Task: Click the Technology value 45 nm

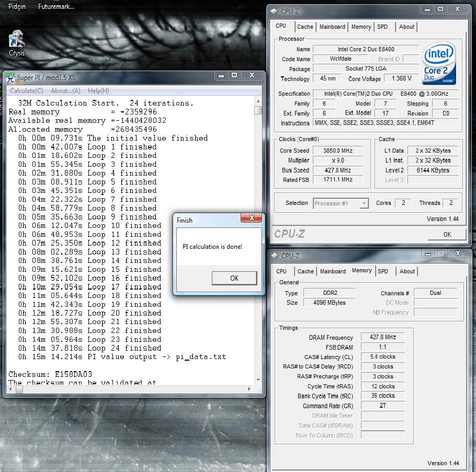Action: pos(328,78)
